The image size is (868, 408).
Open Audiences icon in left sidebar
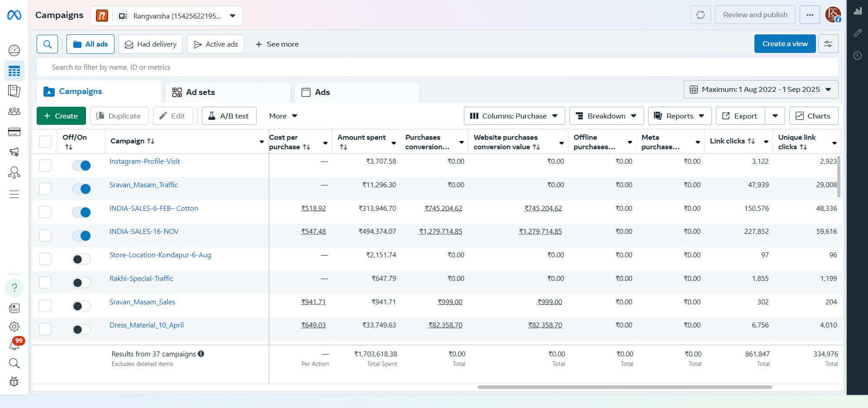14,111
